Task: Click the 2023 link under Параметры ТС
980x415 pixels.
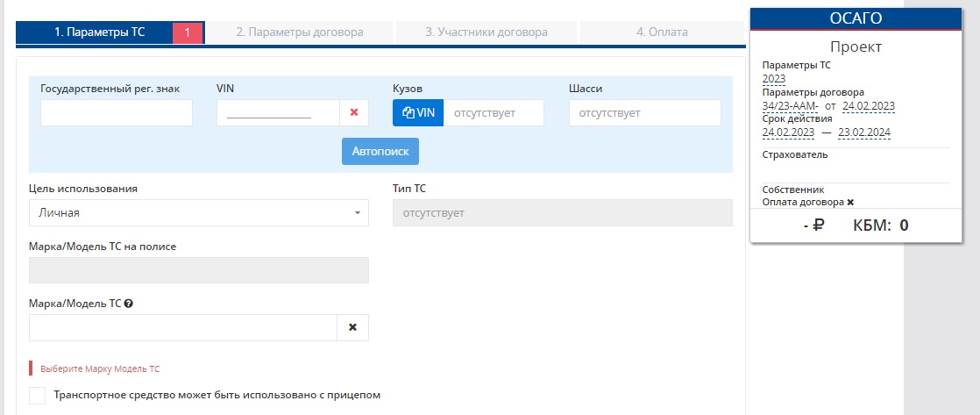Action: [x=774, y=78]
